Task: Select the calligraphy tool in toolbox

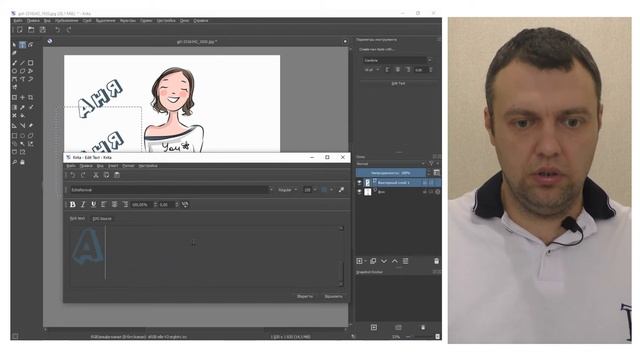Action: point(14,53)
